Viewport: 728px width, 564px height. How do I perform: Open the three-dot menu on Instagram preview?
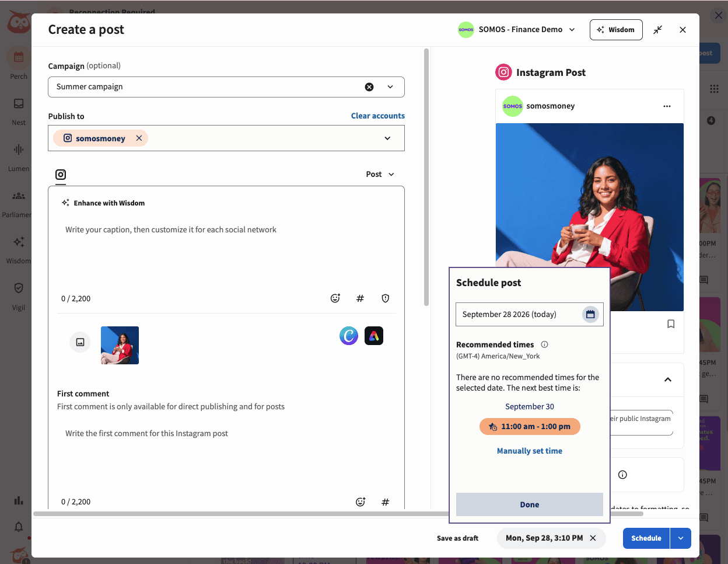coord(667,106)
